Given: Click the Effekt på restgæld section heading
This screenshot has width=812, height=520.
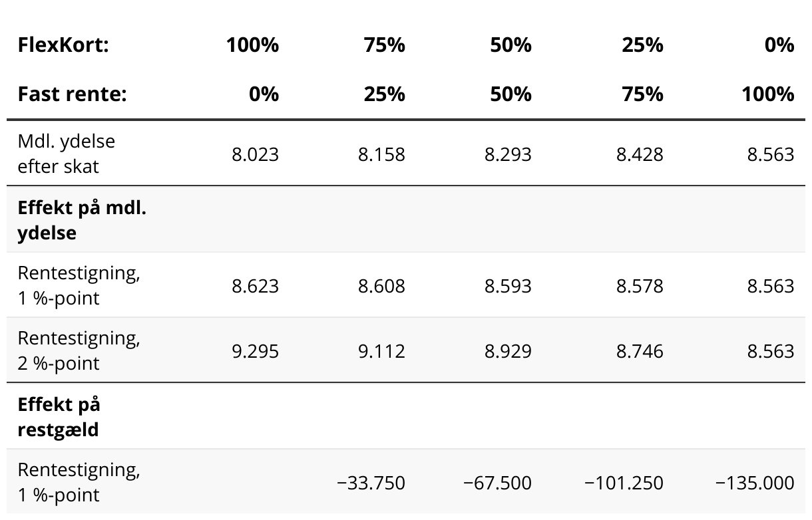Looking at the screenshot, I should point(59,417).
